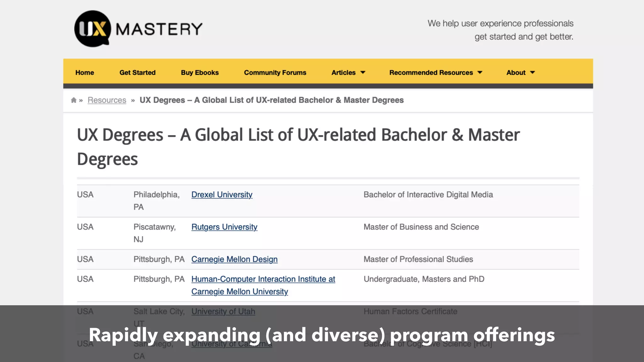Click USA cell in Drexel row
This screenshot has width=644, height=362.
(x=85, y=195)
